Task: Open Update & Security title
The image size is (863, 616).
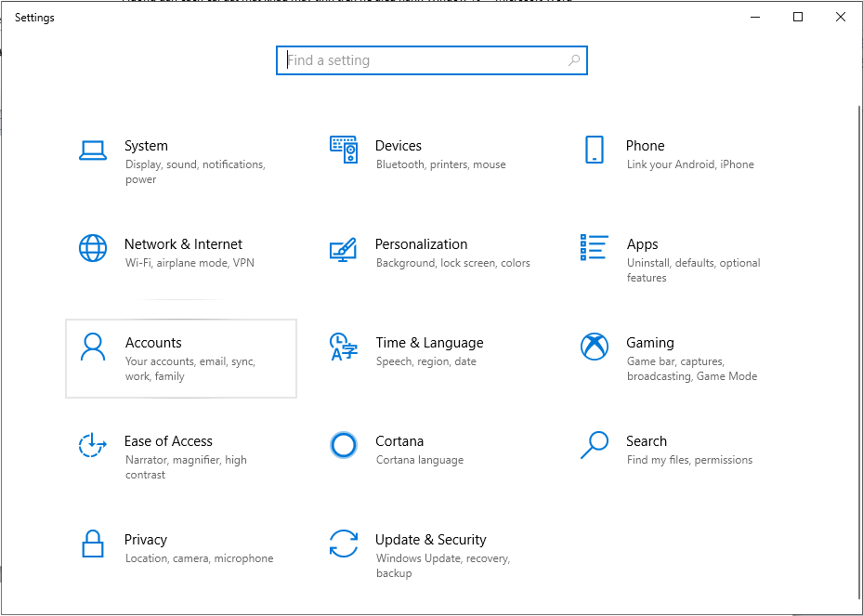Action: pos(430,540)
